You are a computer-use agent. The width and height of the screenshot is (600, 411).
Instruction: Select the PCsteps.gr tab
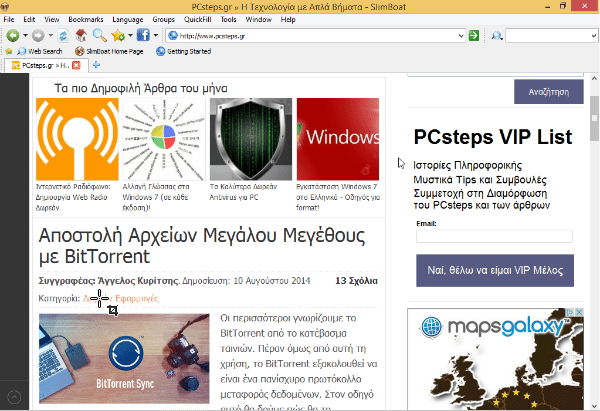[45, 65]
